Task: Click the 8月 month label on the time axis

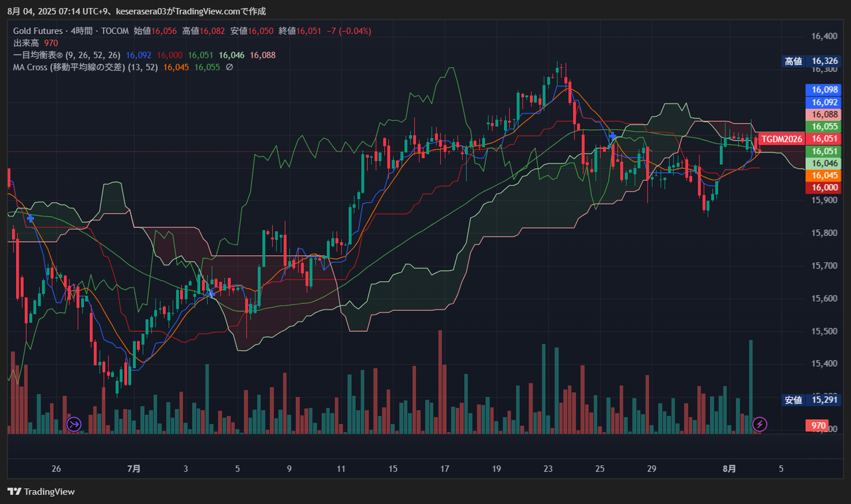Action: (729, 469)
